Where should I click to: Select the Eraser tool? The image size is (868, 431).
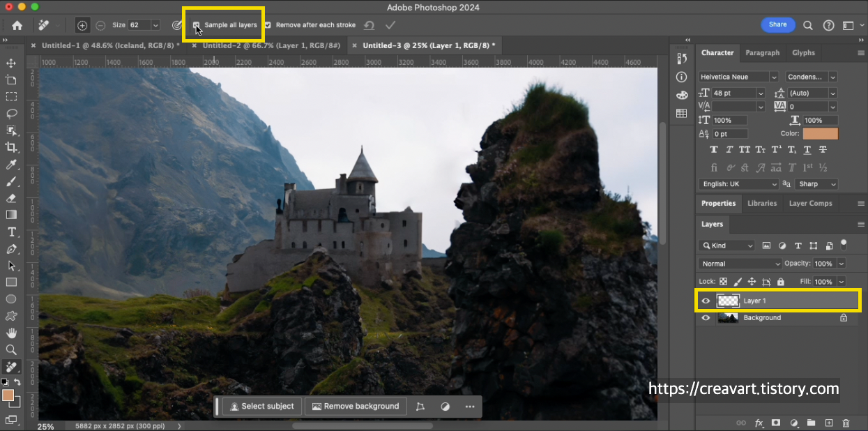(x=11, y=198)
